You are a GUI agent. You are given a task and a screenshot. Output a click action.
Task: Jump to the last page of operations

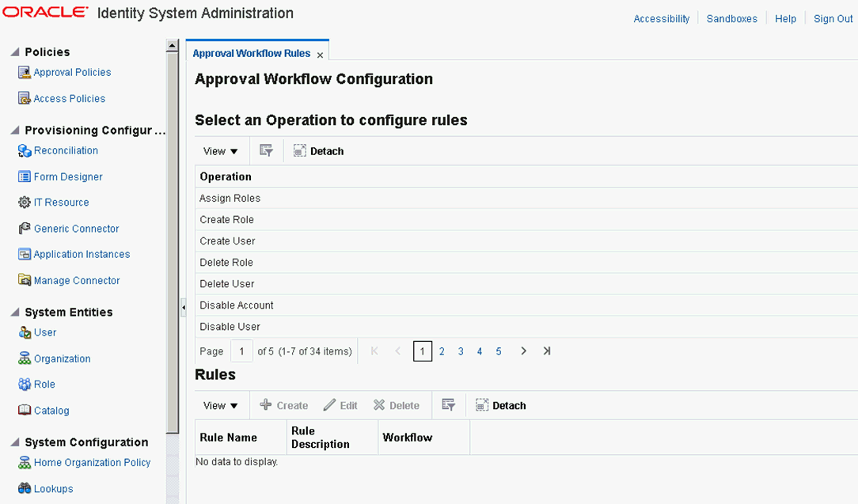546,351
